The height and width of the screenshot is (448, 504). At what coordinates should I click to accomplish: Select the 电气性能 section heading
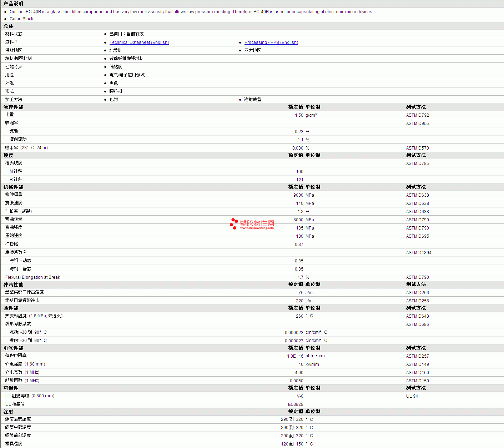pyautogui.click(x=14, y=348)
